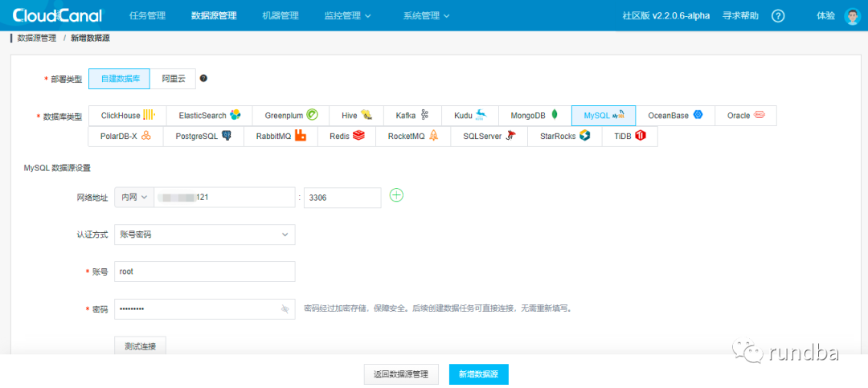The height and width of the screenshot is (388, 868).
Task: Select ElasticSearch database type
Action: tap(209, 116)
